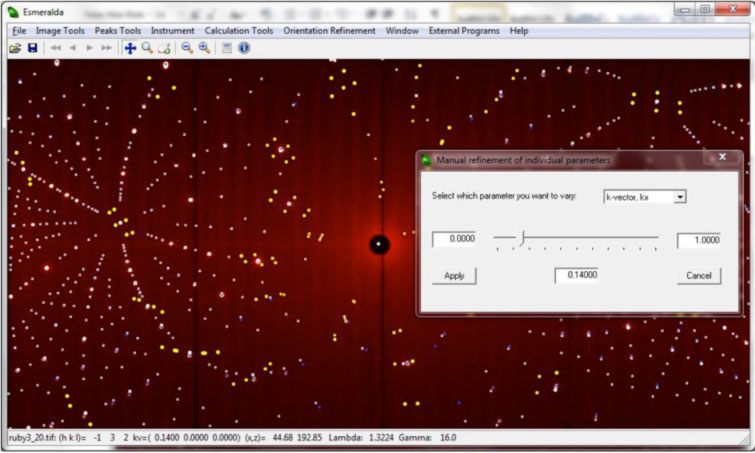Click the parameter slider thumb
The width and height of the screenshot is (755, 453).
click(x=522, y=237)
